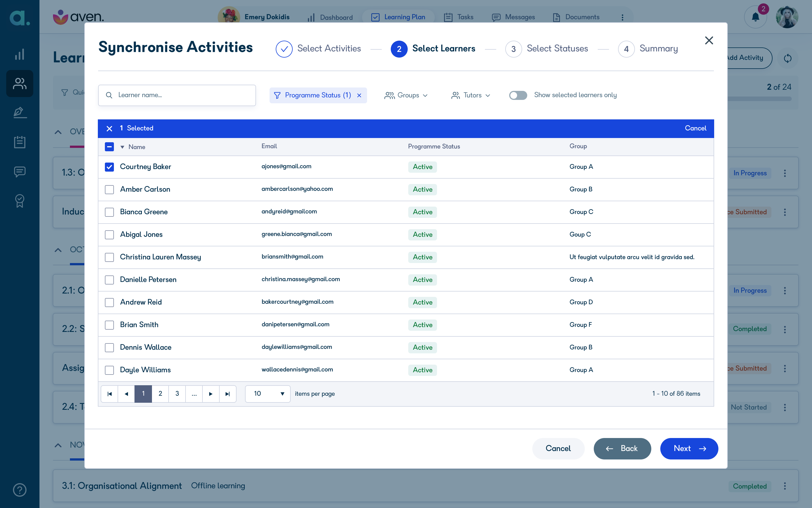The height and width of the screenshot is (508, 812).
Task: Open the help question mark icon
Action: pyautogui.click(x=19, y=490)
